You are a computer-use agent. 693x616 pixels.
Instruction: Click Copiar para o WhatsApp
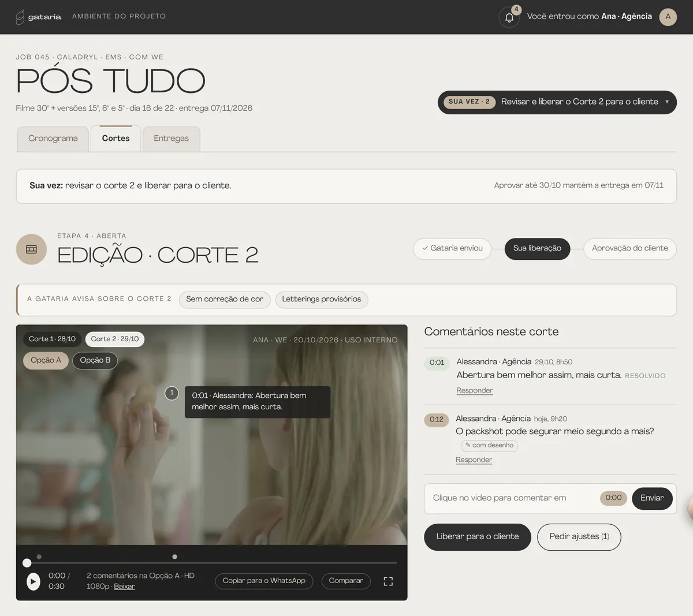click(264, 581)
